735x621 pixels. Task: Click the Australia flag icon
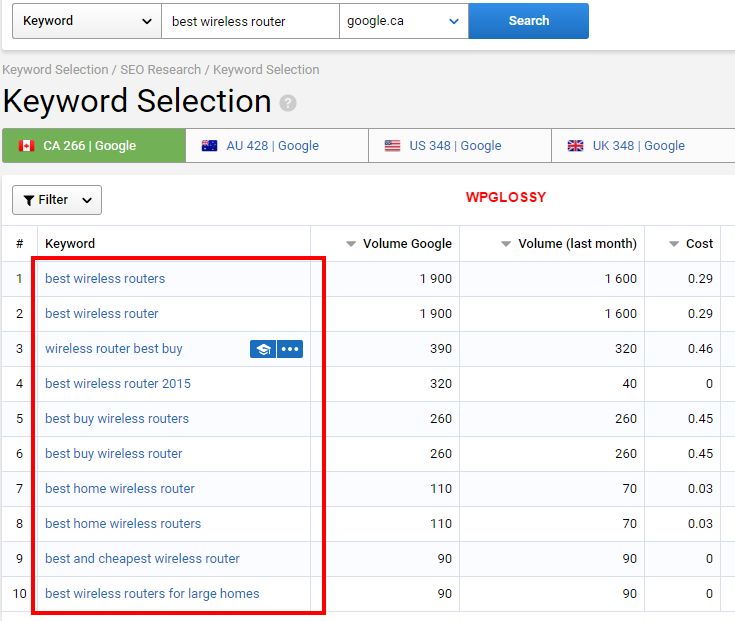click(x=209, y=146)
